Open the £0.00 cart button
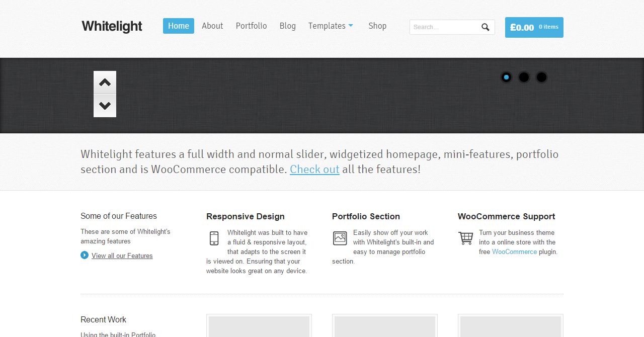 534,27
